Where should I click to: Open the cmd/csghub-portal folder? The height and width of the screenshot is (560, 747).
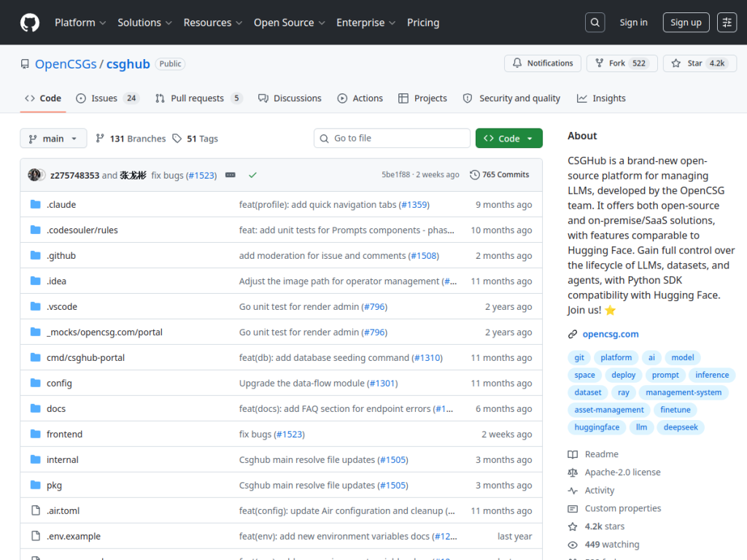tap(86, 357)
